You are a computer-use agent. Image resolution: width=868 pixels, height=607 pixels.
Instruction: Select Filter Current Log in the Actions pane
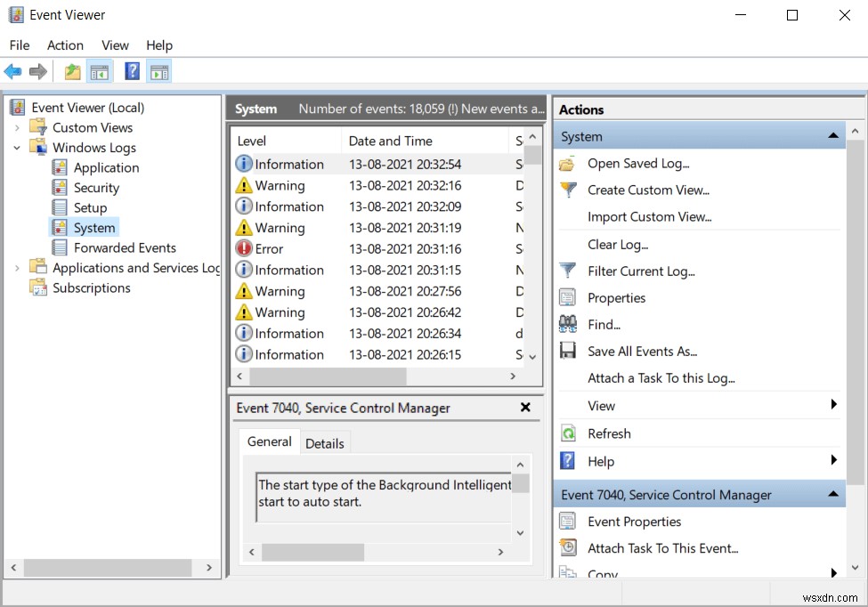(x=641, y=271)
